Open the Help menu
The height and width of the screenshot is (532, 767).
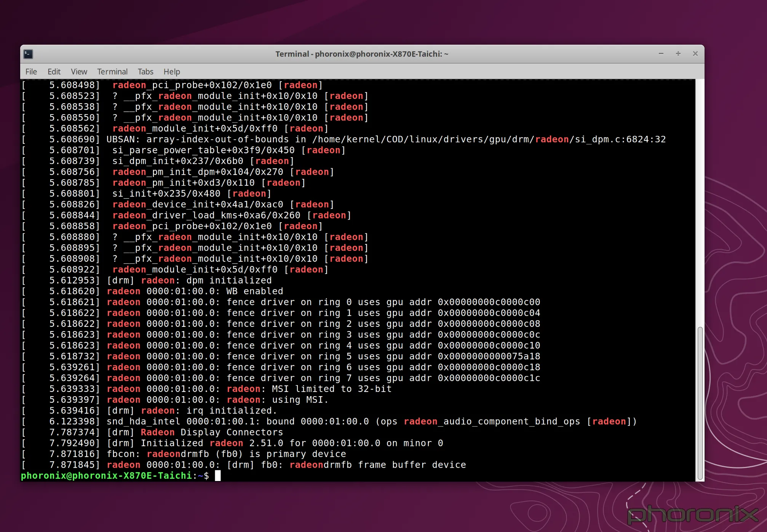[171, 72]
